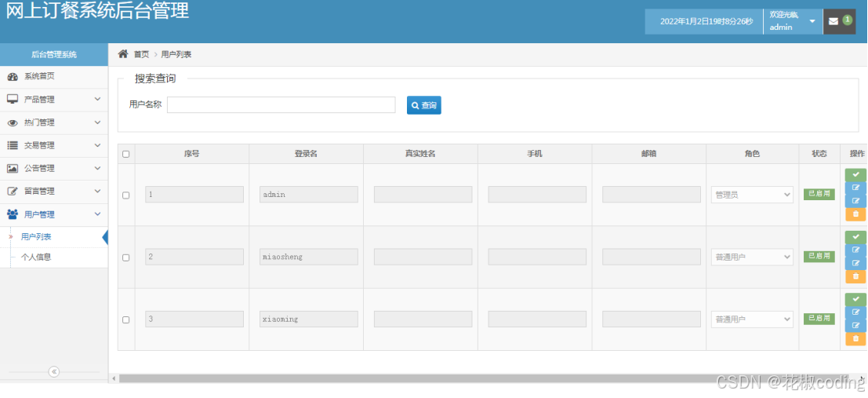The width and height of the screenshot is (868, 398).
Task: Click the 真实姓名 column header
Action: 421,154
